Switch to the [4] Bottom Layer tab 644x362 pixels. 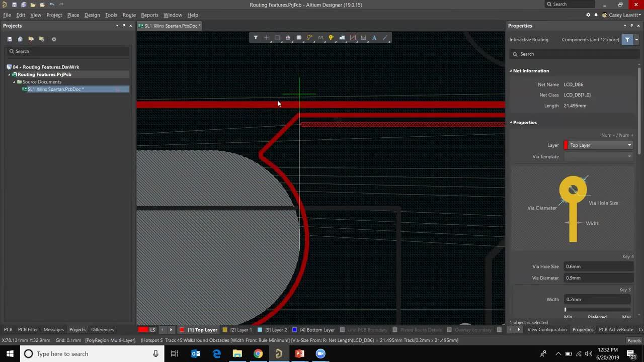(317, 329)
